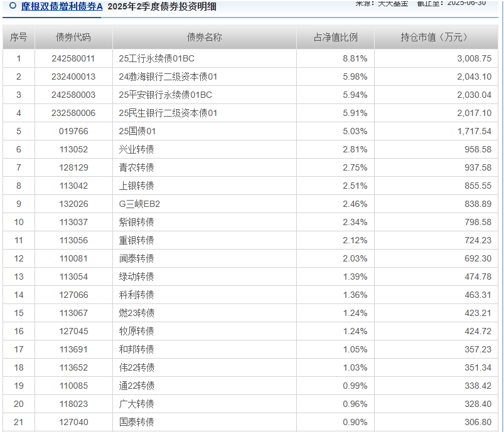Click the 2.03% ratio cell
The image size is (504, 432).
(x=355, y=258)
